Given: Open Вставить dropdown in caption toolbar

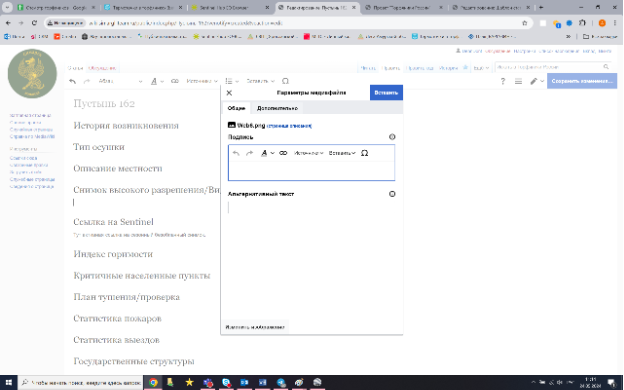Looking at the screenshot, I should pos(342,153).
